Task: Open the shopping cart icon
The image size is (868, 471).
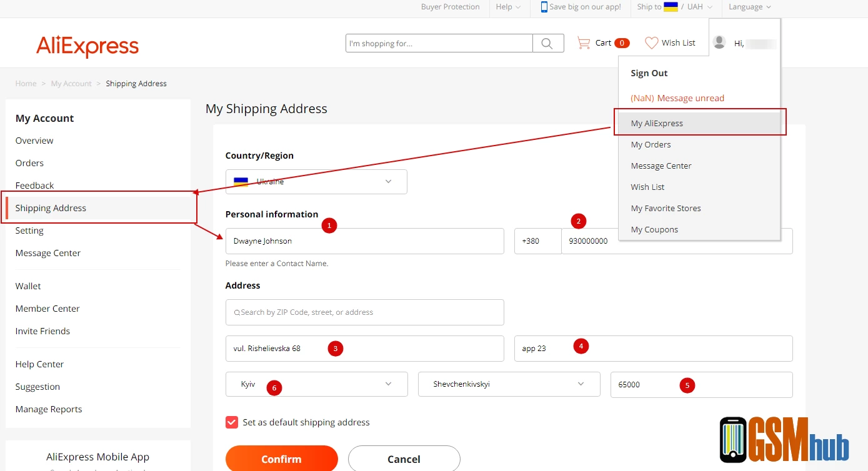Action: coord(583,43)
